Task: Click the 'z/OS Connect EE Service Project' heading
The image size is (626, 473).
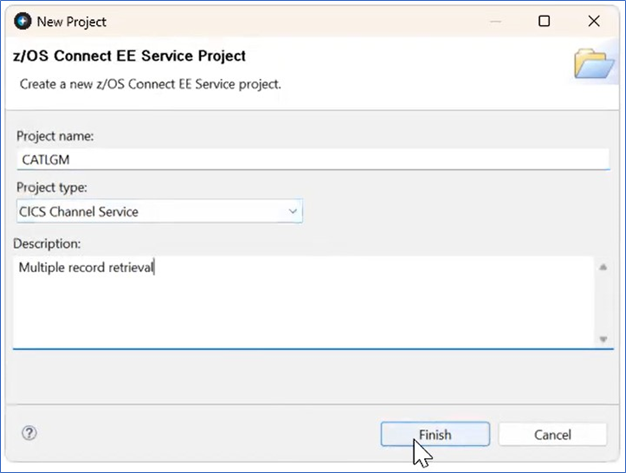Action: 129,56
